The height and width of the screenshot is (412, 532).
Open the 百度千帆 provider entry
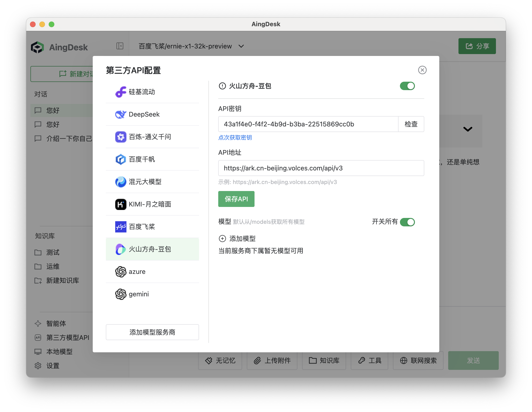tap(142, 159)
